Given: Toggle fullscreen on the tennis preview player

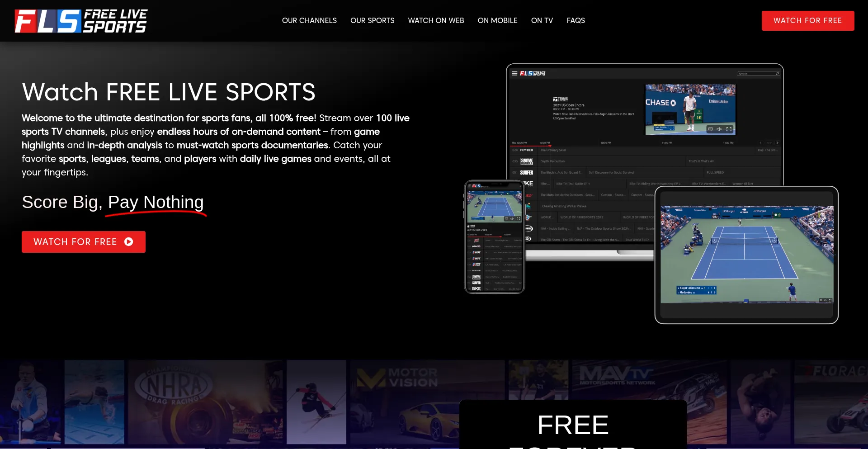Looking at the screenshot, I should [729, 129].
